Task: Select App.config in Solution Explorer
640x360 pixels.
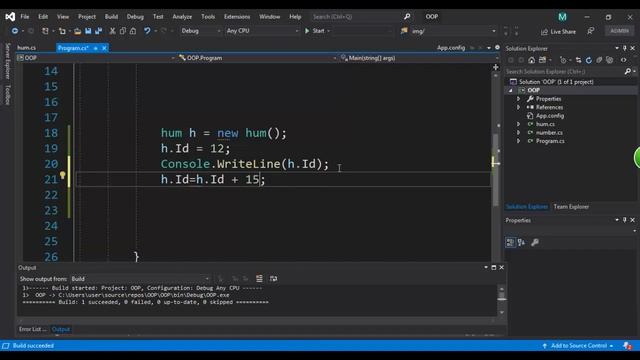Action: 550,116
